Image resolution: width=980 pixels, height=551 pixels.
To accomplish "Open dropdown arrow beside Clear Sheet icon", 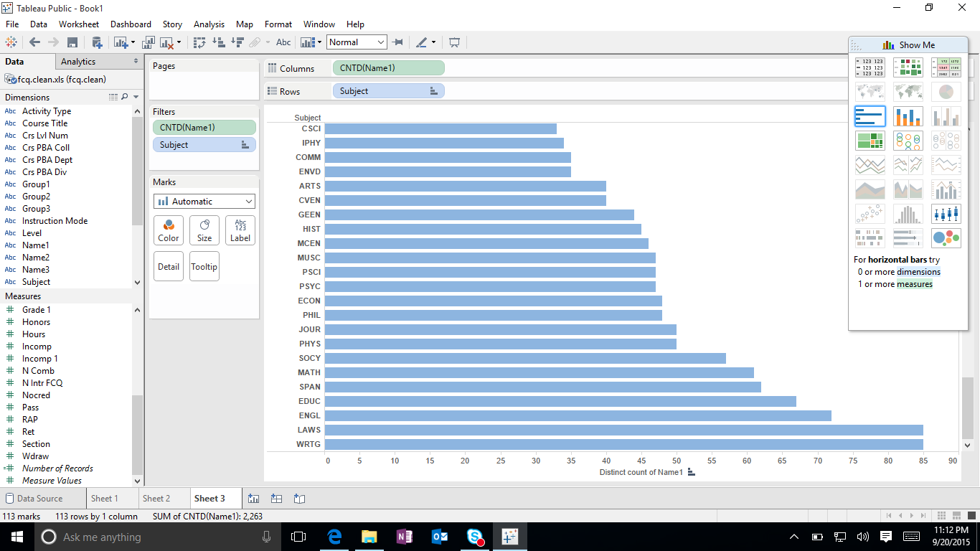I will [179, 42].
